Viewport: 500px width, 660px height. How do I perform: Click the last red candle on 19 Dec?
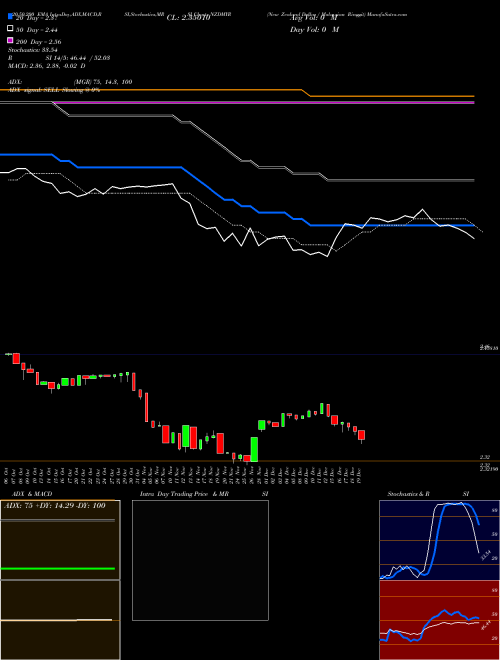tap(362, 436)
